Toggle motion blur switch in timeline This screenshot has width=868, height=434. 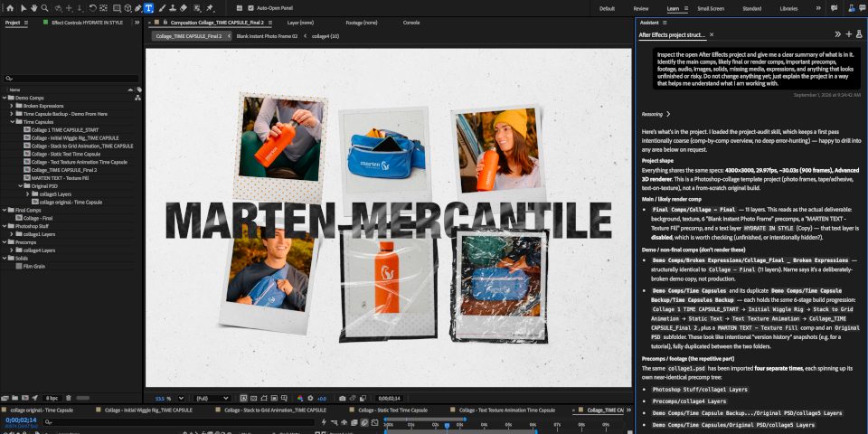(354, 422)
